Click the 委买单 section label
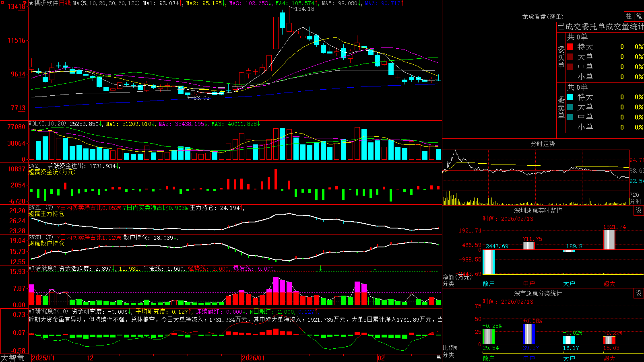Viewport: 644px width, 362px height. click(561, 57)
